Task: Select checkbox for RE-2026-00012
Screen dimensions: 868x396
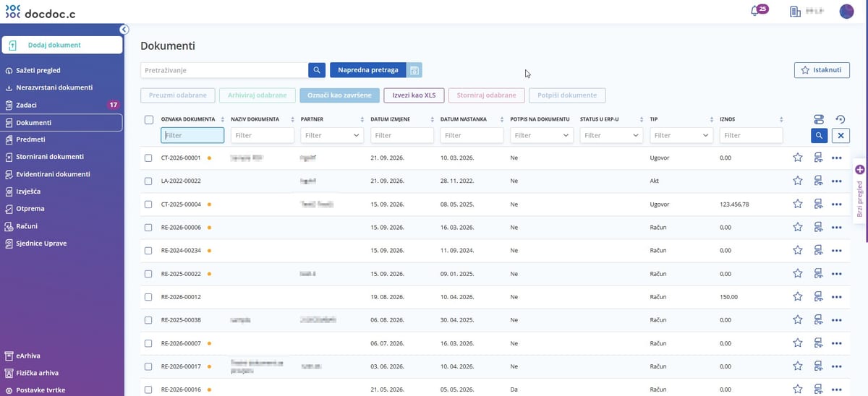Action: pos(148,296)
